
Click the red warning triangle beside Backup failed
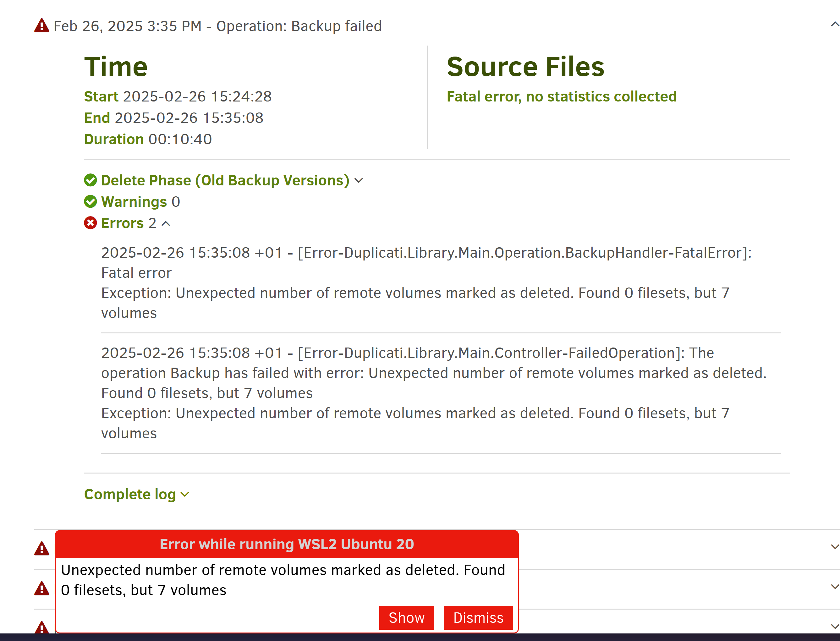click(41, 25)
